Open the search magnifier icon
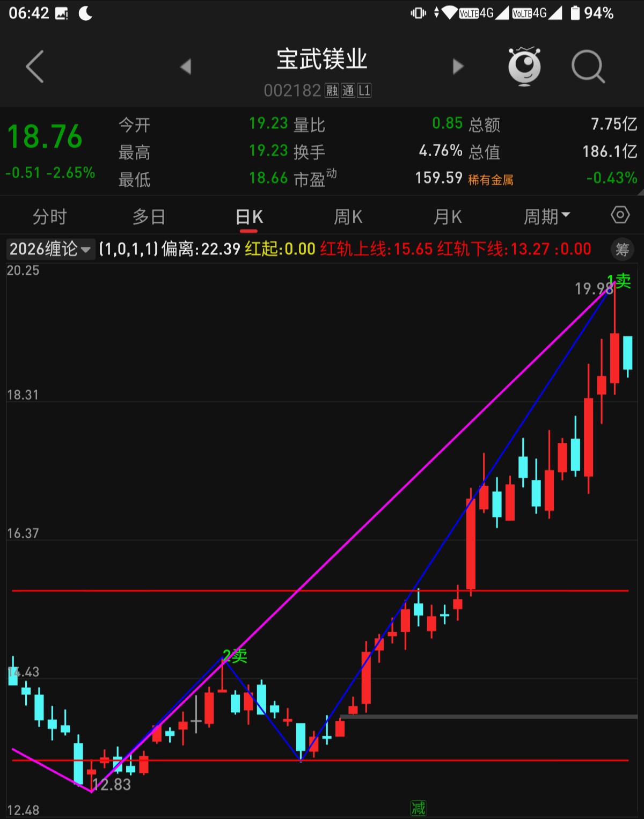 coord(588,67)
